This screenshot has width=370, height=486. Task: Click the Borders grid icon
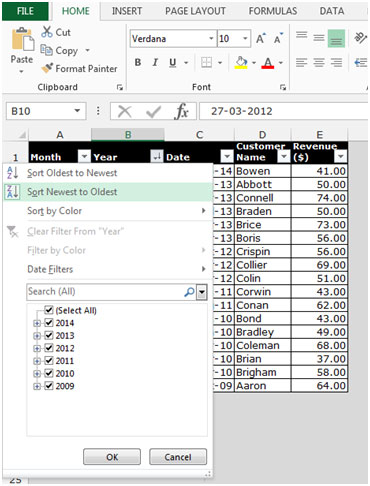tap(206, 62)
